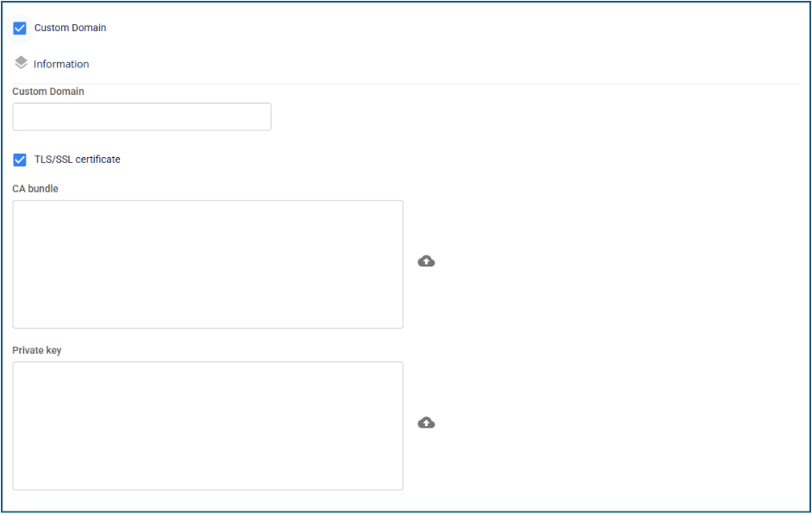Click the Custom Domain label above the input
This screenshot has width=812, height=515.
48,91
